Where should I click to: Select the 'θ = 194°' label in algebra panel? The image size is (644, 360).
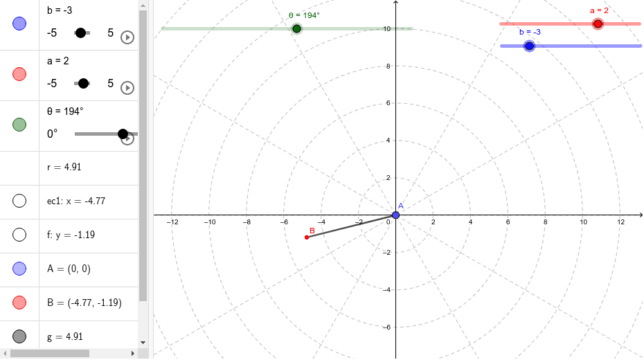click(x=65, y=111)
